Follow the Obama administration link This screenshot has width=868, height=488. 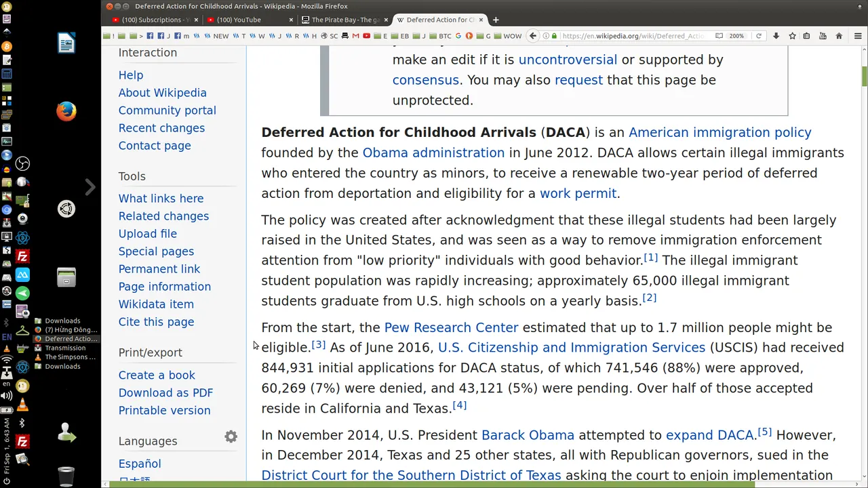[433, 152]
